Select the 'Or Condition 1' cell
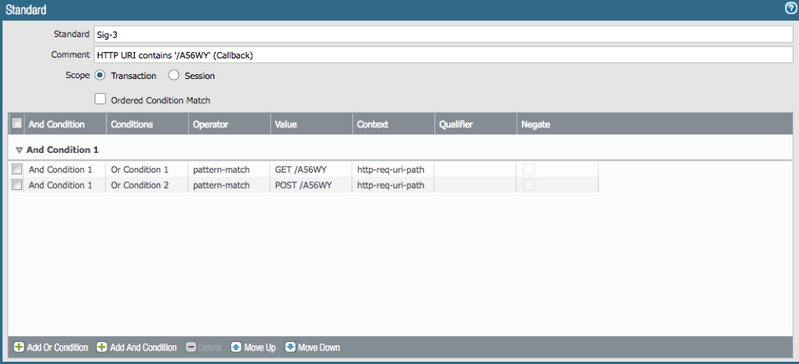Viewport: 799px width, 364px height. pos(147,169)
